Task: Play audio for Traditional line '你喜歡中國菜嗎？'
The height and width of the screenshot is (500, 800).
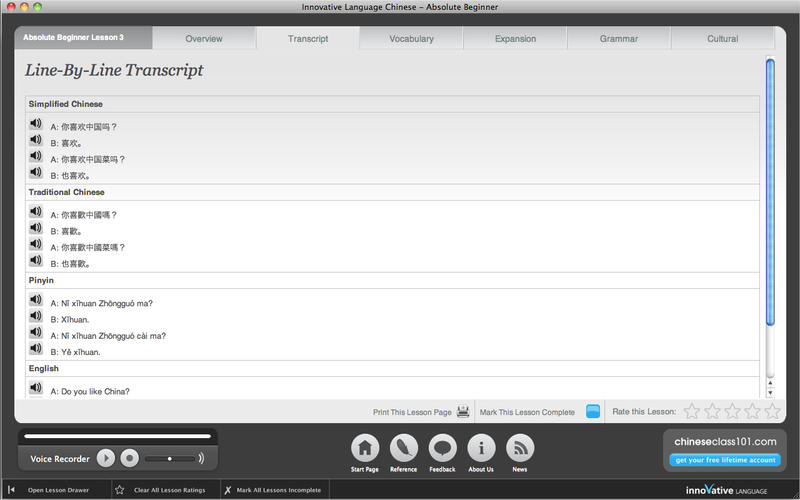Action: (x=36, y=244)
